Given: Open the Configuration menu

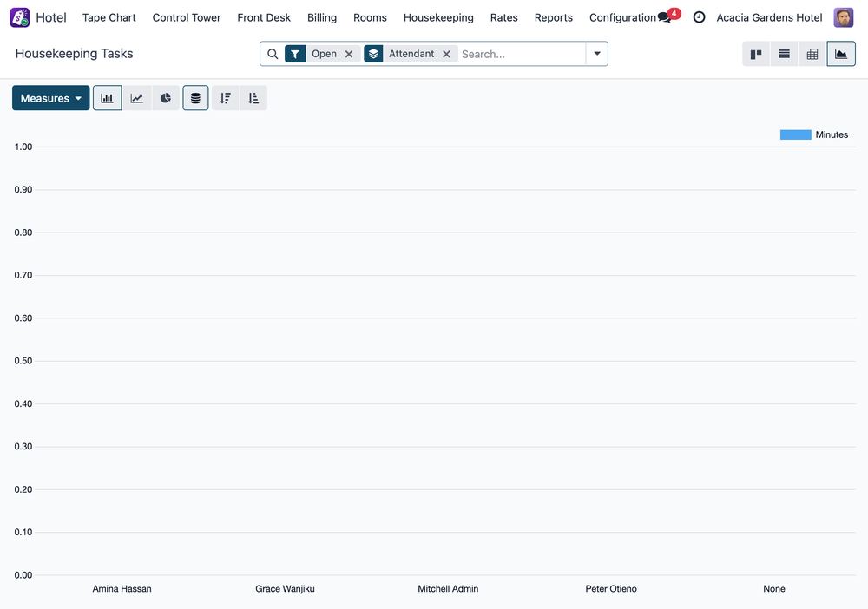Looking at the screenshot, I should coord(622,17).
